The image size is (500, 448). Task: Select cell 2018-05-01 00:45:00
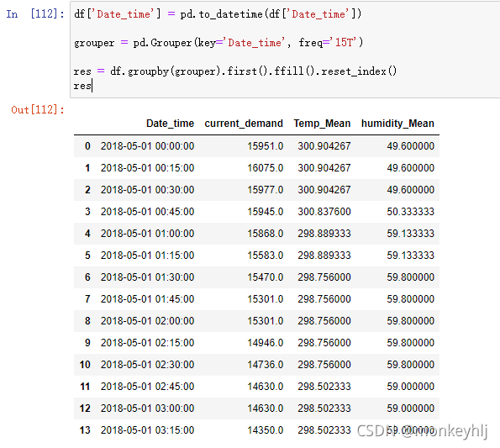point(147,212)
